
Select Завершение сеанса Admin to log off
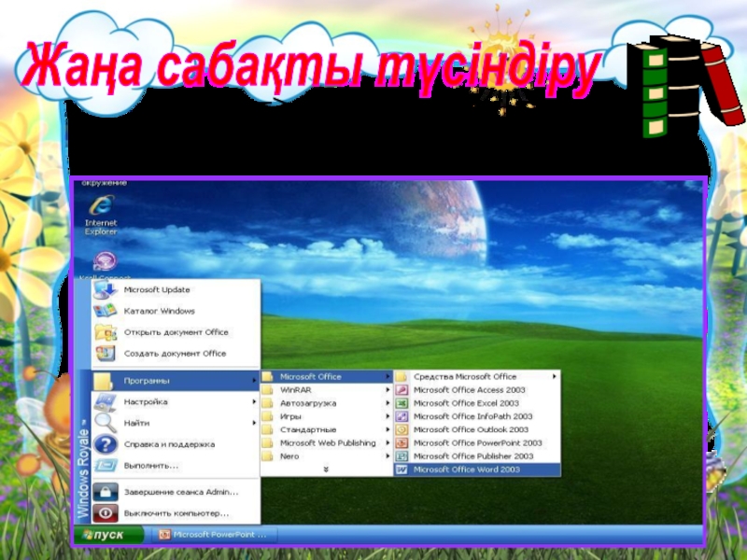coord(180,492)
